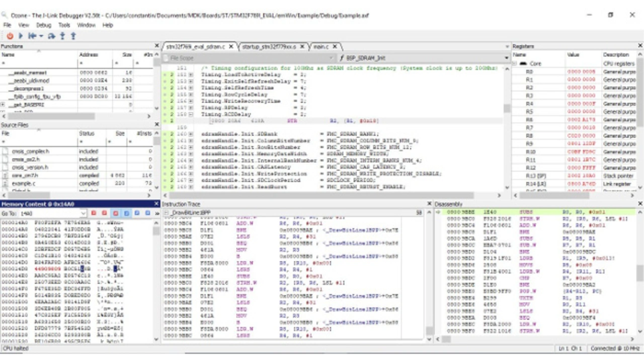Click the Address column header in Functions
The image size is (644, 363).
pyautogui.click(x=89, y=54)
